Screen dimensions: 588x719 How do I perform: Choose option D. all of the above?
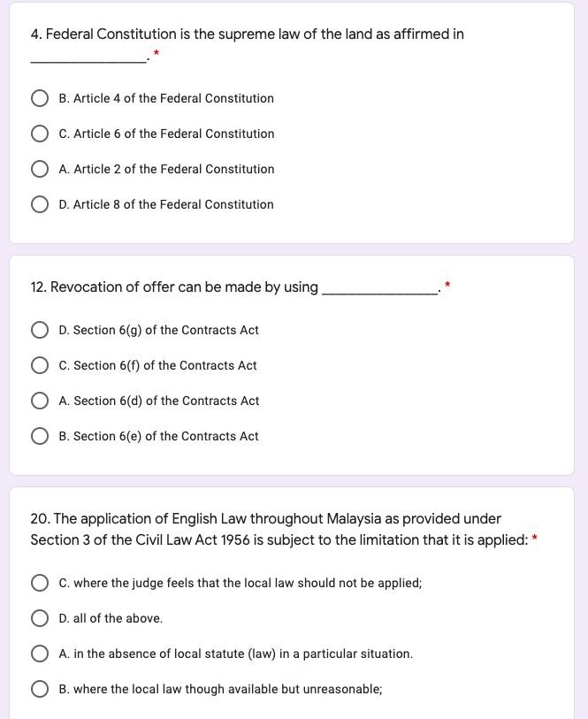click(39, 618)
